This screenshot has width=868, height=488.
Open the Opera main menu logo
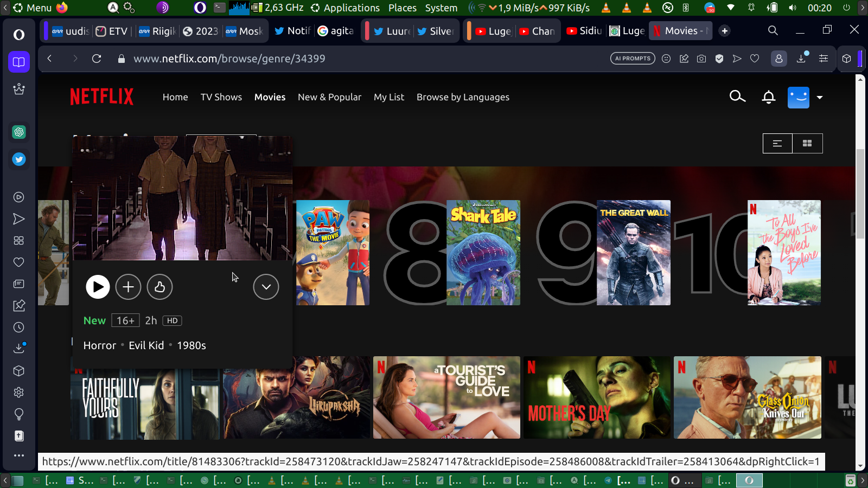click(x=19, y=35)
